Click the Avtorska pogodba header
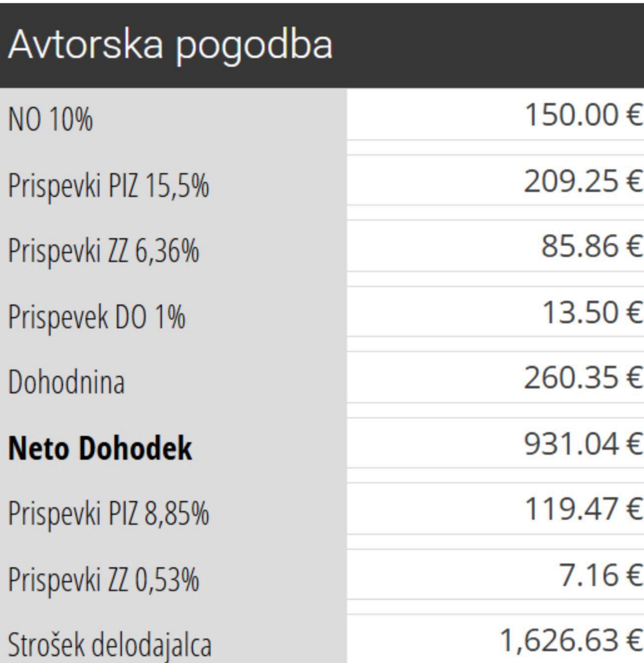 point(171,45)
